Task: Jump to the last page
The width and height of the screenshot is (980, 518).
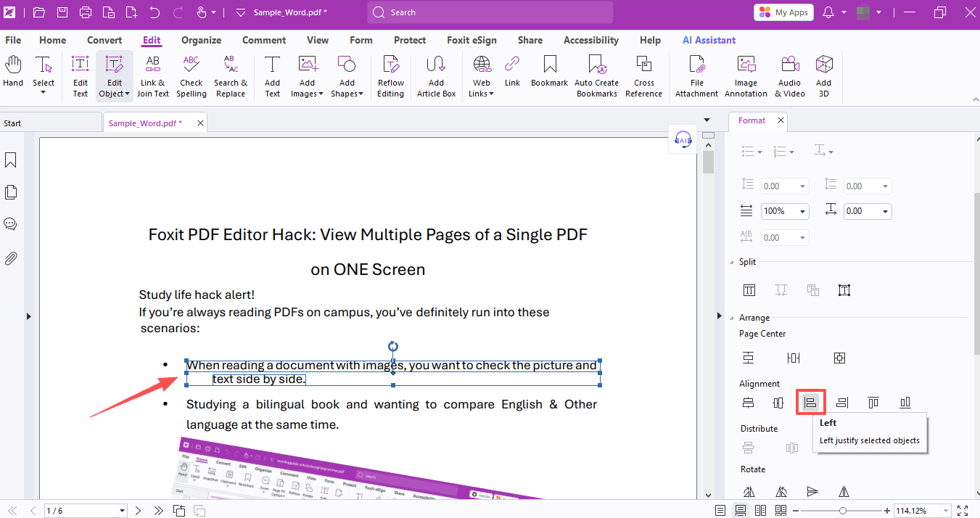Action: [158, 511]
